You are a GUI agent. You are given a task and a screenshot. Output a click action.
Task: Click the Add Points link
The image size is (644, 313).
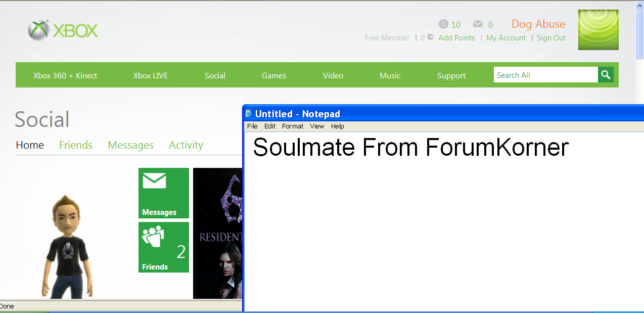pos(456,37)
